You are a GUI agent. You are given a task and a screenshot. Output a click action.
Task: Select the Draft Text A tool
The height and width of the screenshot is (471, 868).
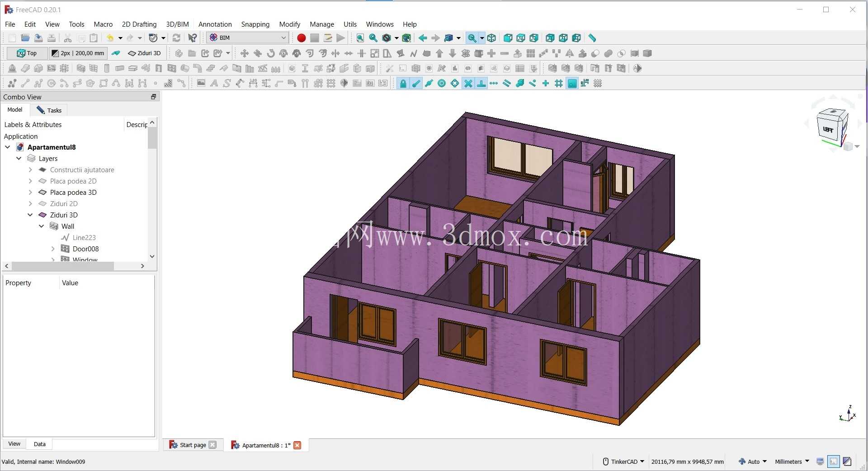pyautogui.click(x=214, y=83)
